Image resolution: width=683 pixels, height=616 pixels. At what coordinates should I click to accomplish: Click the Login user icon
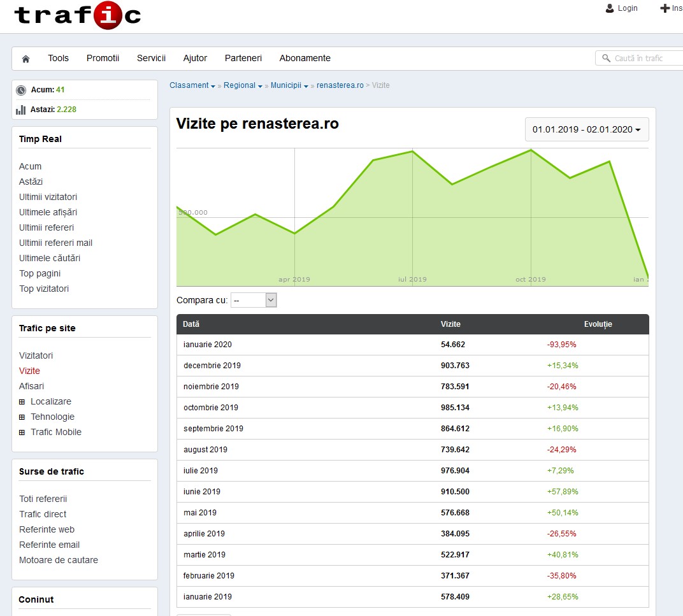[x=610, y=8]
